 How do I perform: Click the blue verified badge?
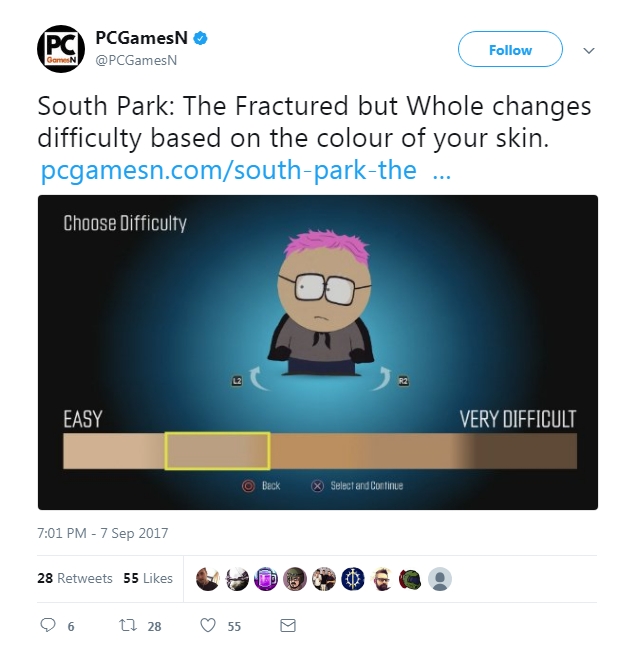(200, 38)
